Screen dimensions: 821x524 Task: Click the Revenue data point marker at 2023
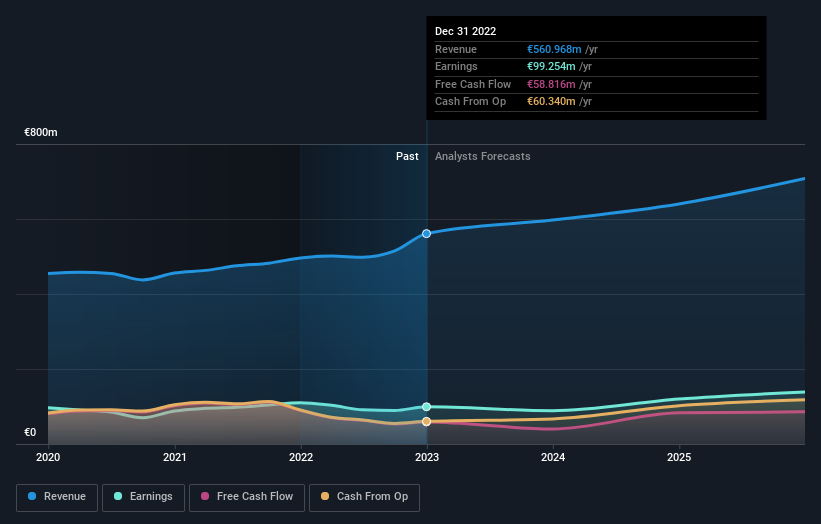tap(427, 233)
